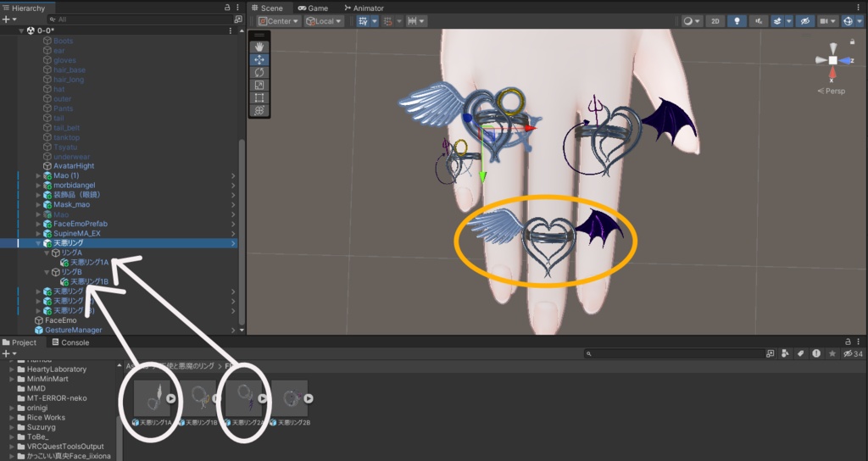Switch to the Console tab

pyautogui.click(x=70, y=342)
